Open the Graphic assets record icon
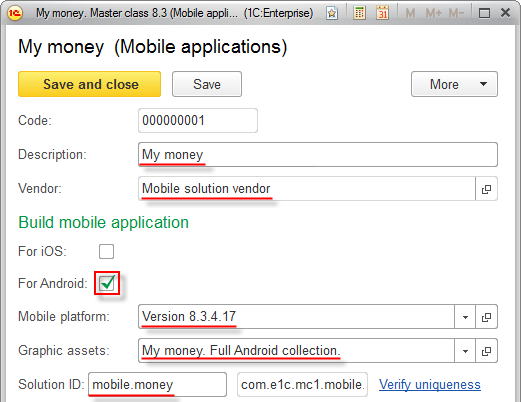 click(x=486, y=351)
